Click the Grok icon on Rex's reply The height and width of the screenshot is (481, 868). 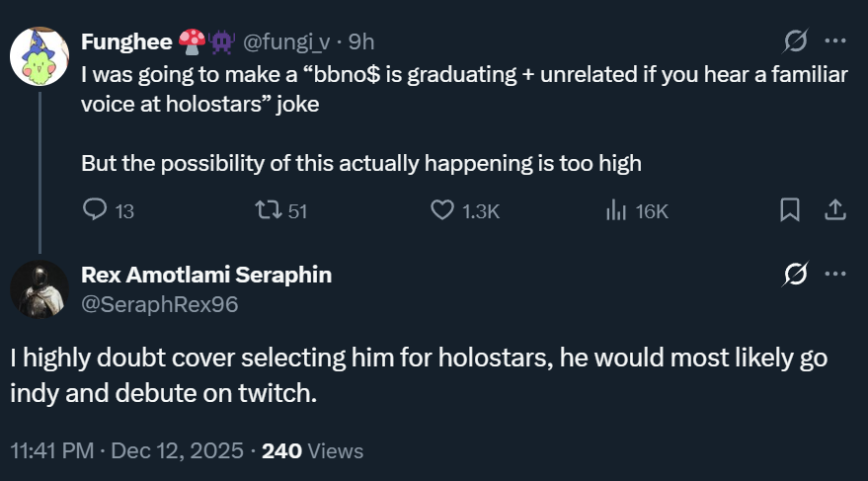[x=794, y=275]
